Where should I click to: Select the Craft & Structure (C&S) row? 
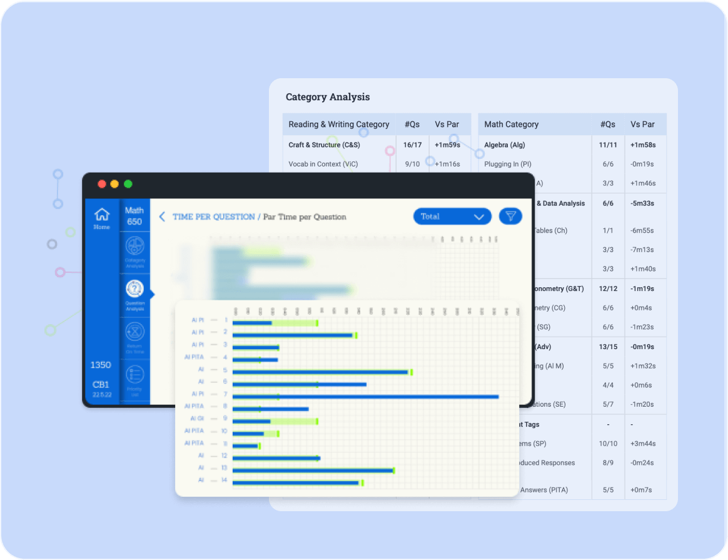point(324,145)
